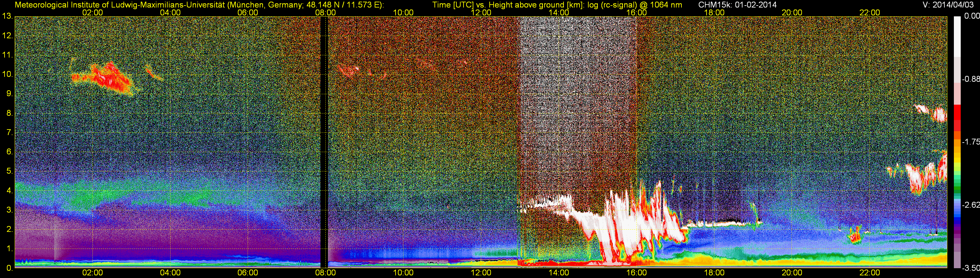Image resolution: width=980 pixels, height=278 pixels.
Task: Click the 20:00 label on the bottom time axis
Action: point(792,273)
